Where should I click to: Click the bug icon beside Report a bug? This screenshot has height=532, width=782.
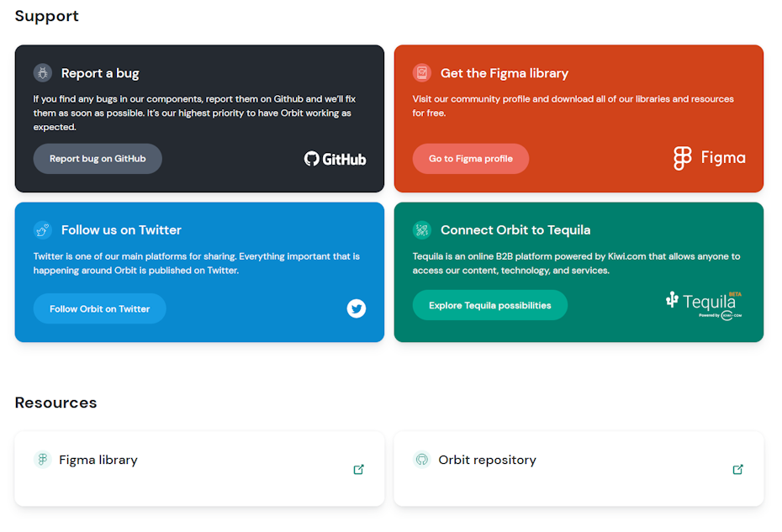click(x=43, y=73)
